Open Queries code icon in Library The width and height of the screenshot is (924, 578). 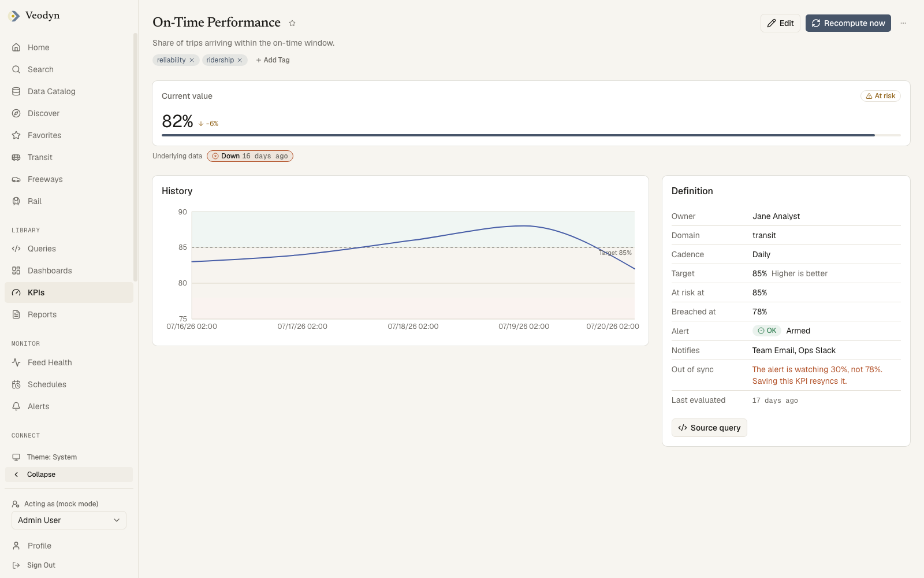pyautogui.click(x=16, y=249)
